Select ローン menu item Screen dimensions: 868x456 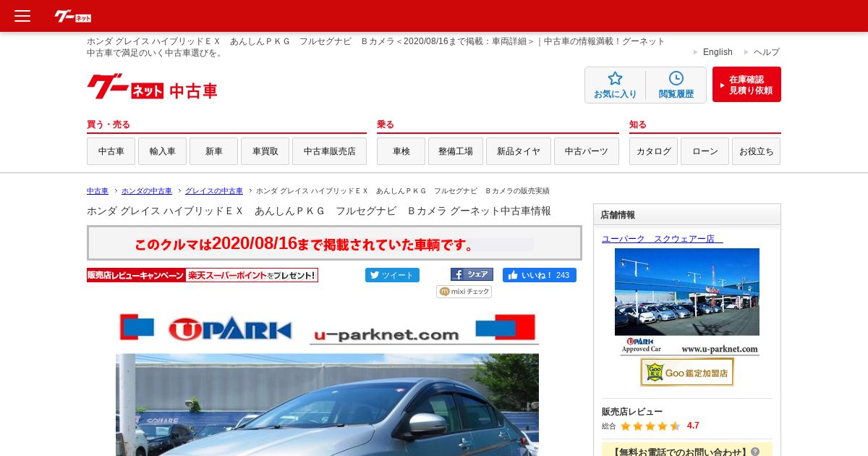point(705,151)
